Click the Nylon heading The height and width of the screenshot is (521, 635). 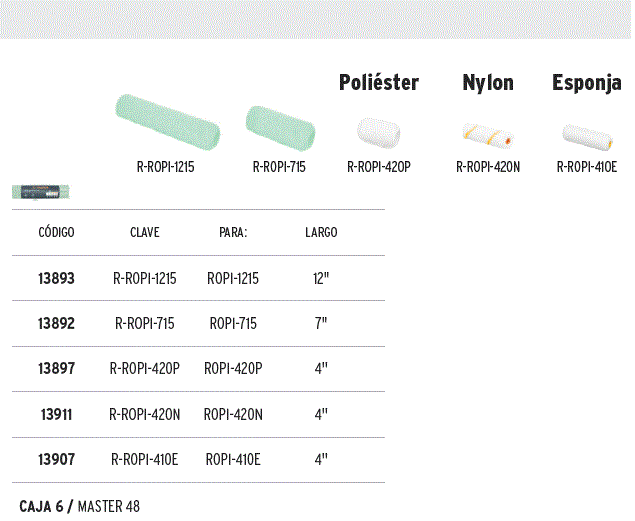[x=488, y=83]
